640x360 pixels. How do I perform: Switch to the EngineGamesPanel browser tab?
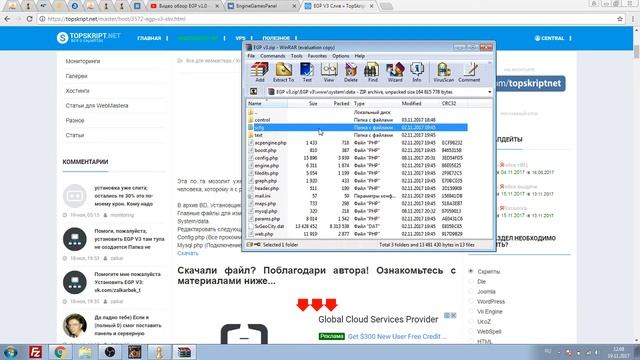click(x=261, y=6)
